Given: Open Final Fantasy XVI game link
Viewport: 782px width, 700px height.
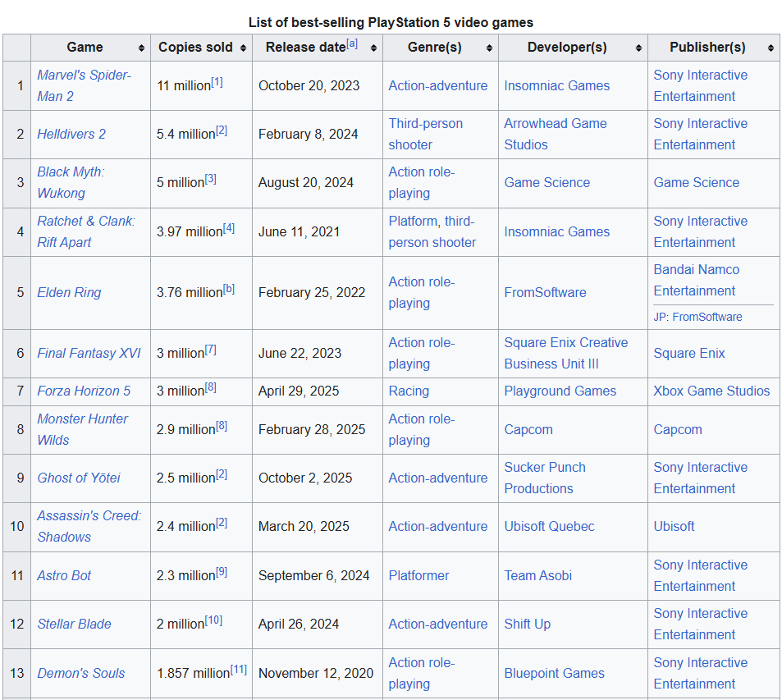Looking at the screenshot, I should click(x=89, y=353).
